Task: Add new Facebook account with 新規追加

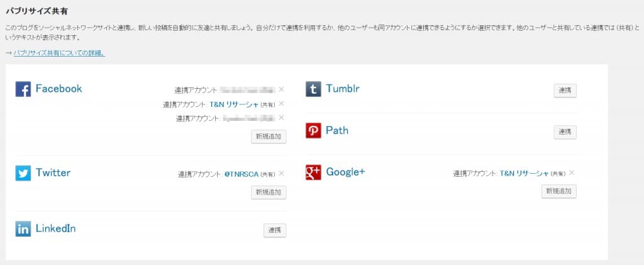Action: point(269,137)
